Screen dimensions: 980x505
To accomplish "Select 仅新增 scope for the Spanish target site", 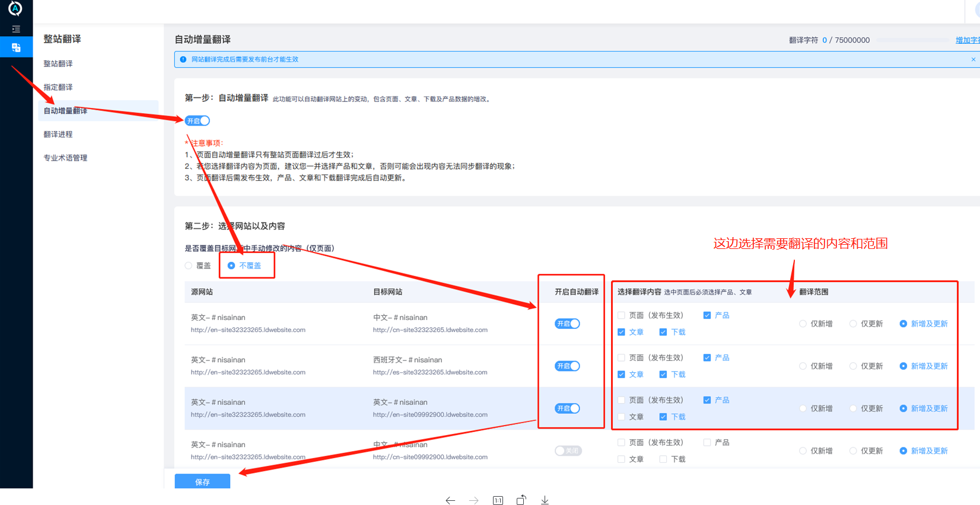I will pyautogui.click(x=803, y=366).
